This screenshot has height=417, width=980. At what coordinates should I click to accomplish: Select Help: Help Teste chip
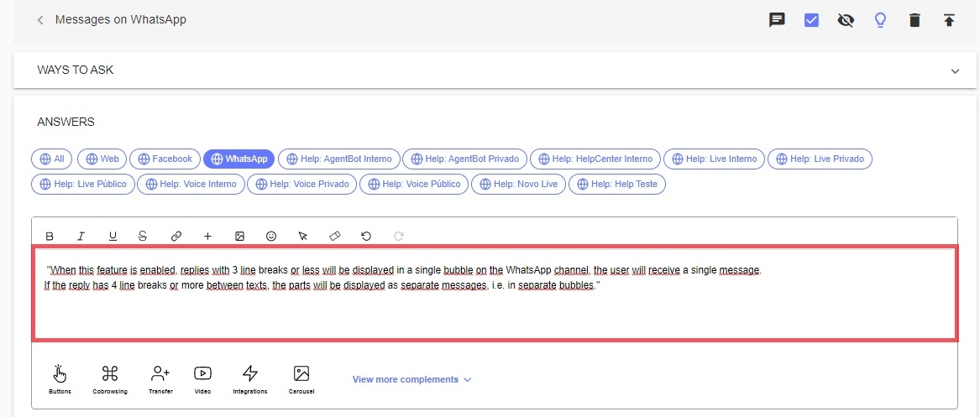point(617,184)
